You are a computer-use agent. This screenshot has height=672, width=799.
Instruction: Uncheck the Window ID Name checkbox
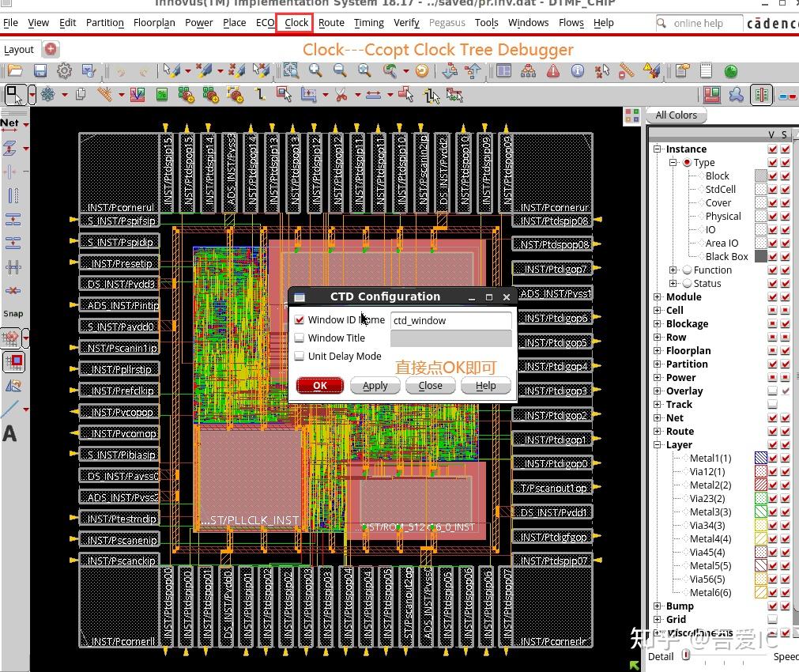coord(299,320)
